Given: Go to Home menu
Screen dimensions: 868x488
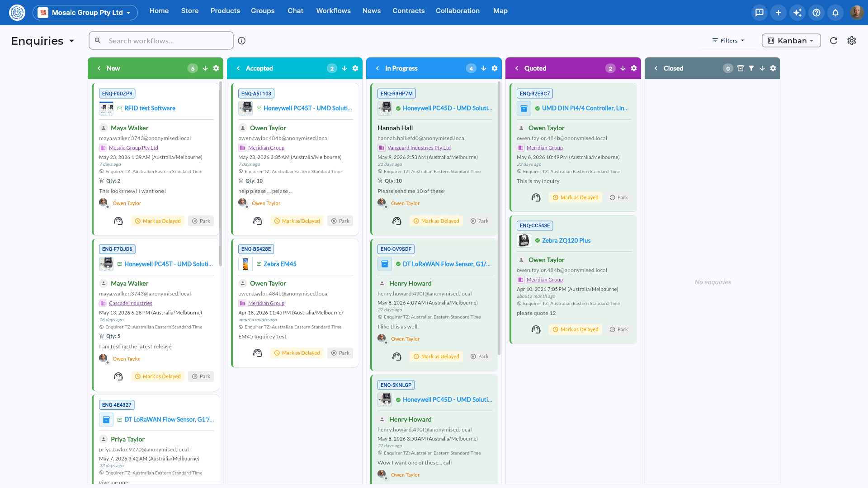Looking at the screenshot, I should click(159, 11).
